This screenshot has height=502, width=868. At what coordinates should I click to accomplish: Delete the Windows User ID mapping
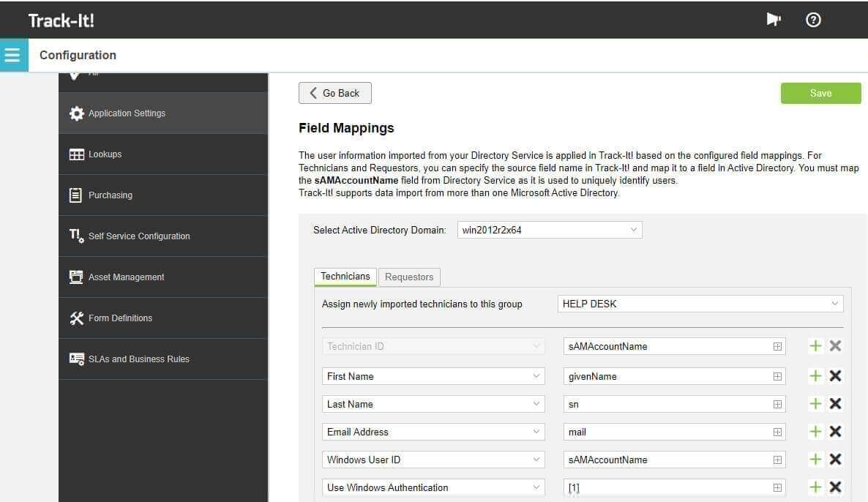835,460
